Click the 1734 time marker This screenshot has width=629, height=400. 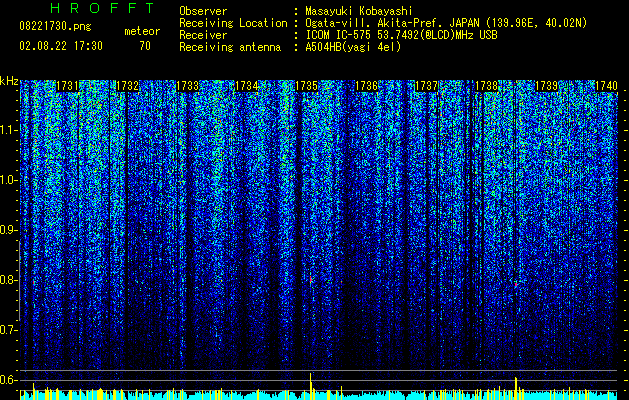click(246, 86)
